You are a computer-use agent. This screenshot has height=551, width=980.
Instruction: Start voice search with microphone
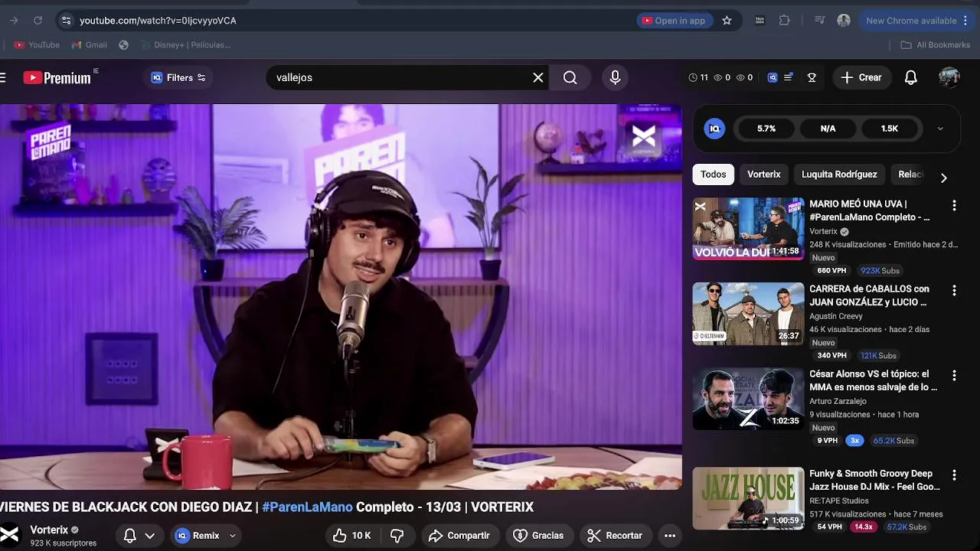click(x=615, y=77)
